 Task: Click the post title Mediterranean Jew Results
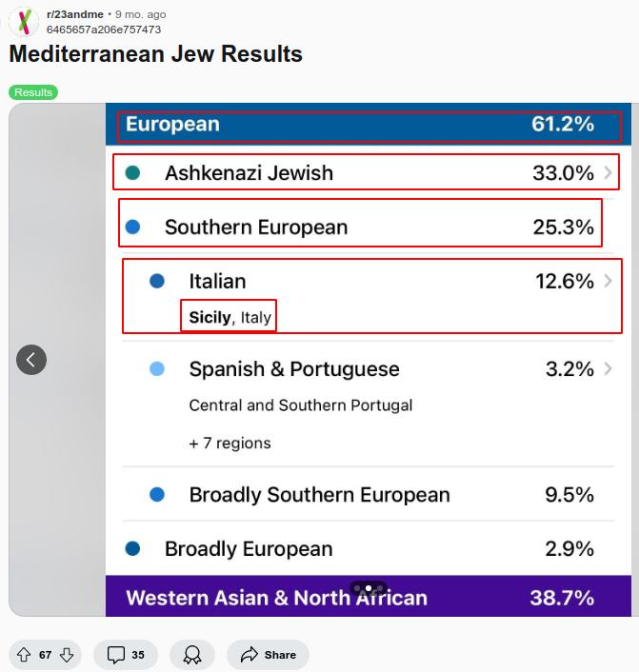pos(155,54)
